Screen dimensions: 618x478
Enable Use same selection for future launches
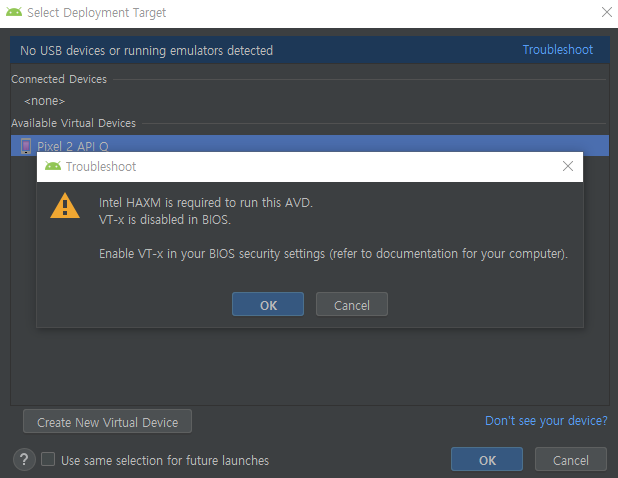coord(48,459)
